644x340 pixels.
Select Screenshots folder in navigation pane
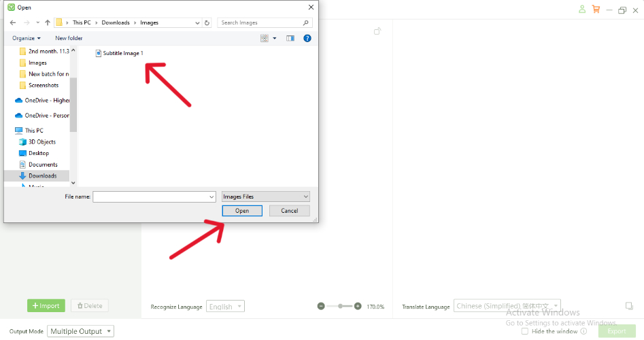[x=43, y=85]
